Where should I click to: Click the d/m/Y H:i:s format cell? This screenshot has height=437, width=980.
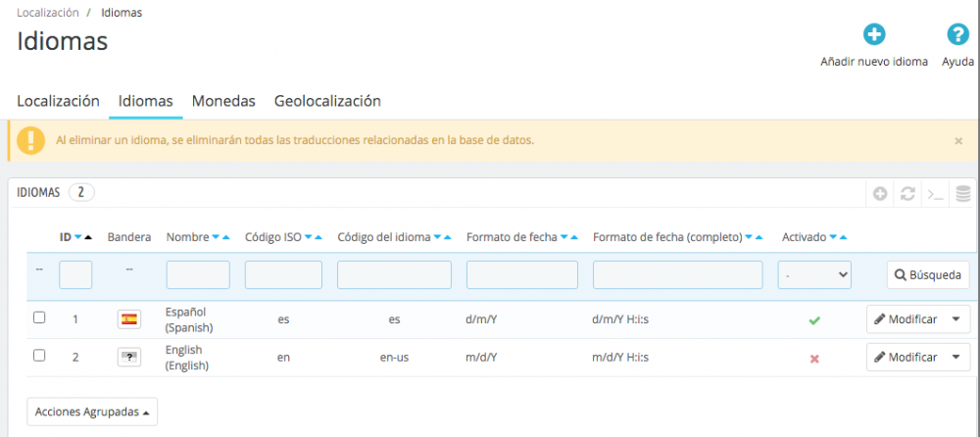(x=620, y=319)
